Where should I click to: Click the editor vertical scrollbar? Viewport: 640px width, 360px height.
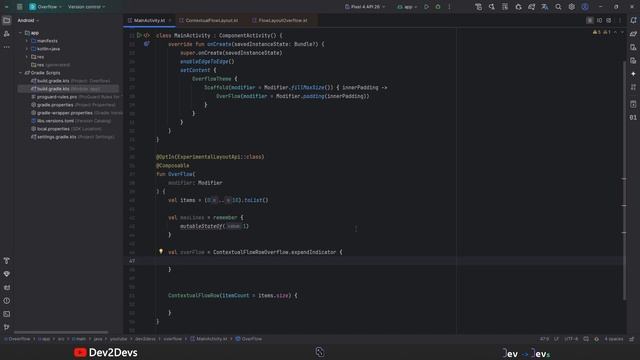[624, 180]
